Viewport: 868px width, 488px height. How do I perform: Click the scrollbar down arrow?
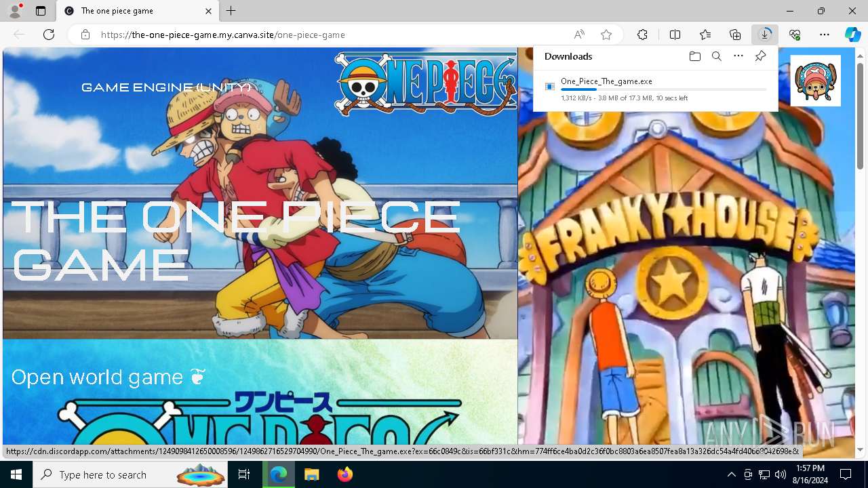point(861,449)
